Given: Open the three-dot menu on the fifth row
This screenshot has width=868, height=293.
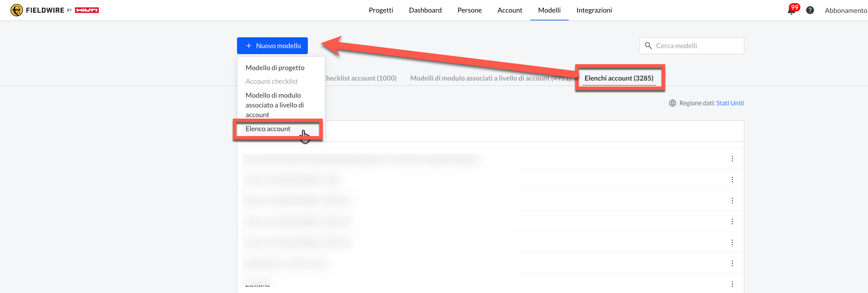Looking at the screenshot, I should tap(732, 242).
